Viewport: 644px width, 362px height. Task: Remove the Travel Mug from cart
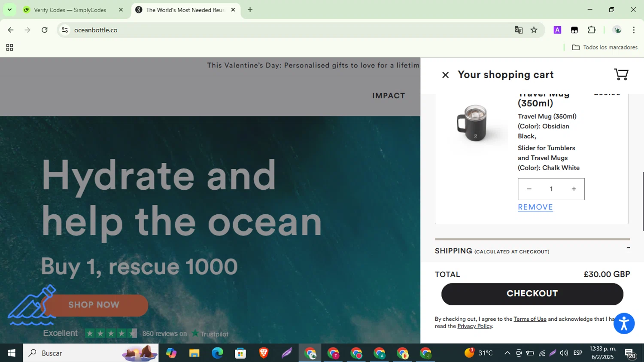pyautogui.click(x=535, y=207)
